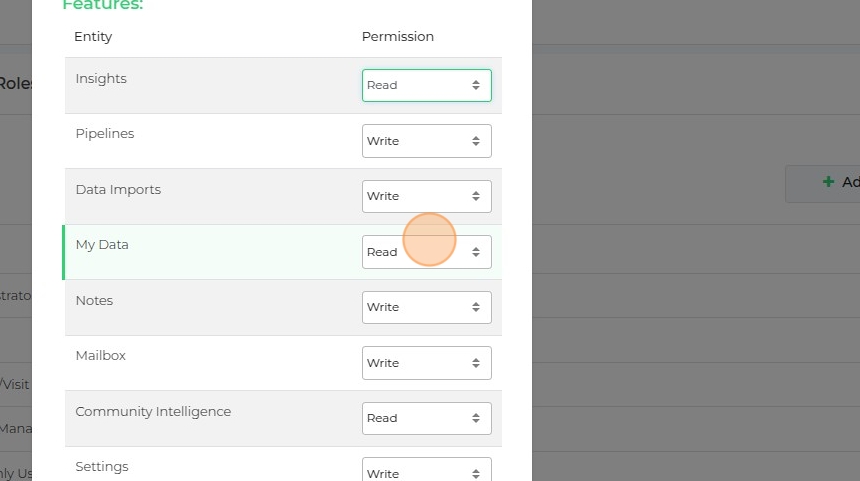The height and width of the screenshot is (481, 860).
Task: Open the Insights permission dropdown
Action: tap(426, 85)
